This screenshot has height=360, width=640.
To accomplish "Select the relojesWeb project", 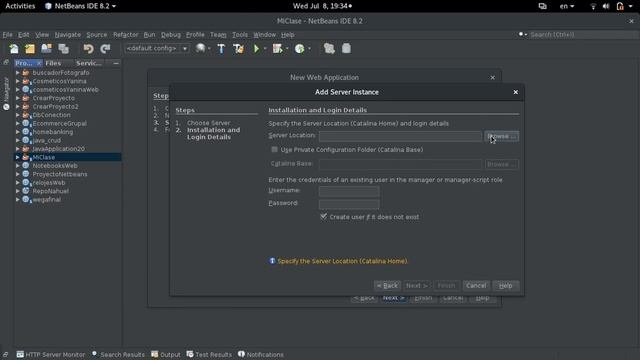I will click(x=49, y=182).
